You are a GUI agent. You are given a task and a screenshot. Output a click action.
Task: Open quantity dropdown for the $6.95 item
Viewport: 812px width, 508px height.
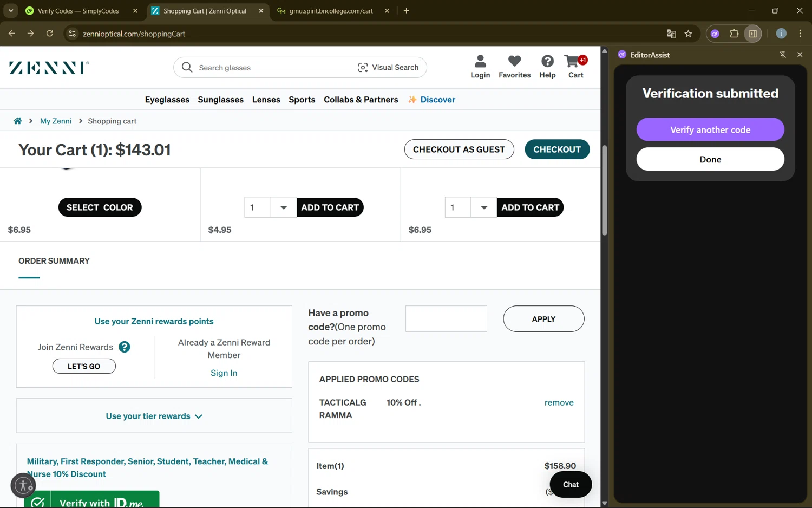(483, 207)
